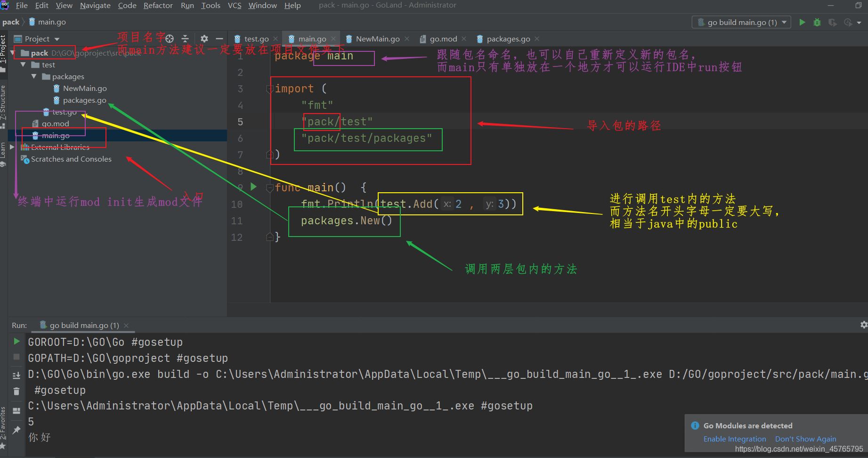Open Project panel settings gear
The height and width of the screenshot is (458, 868).
click(204, 39)
